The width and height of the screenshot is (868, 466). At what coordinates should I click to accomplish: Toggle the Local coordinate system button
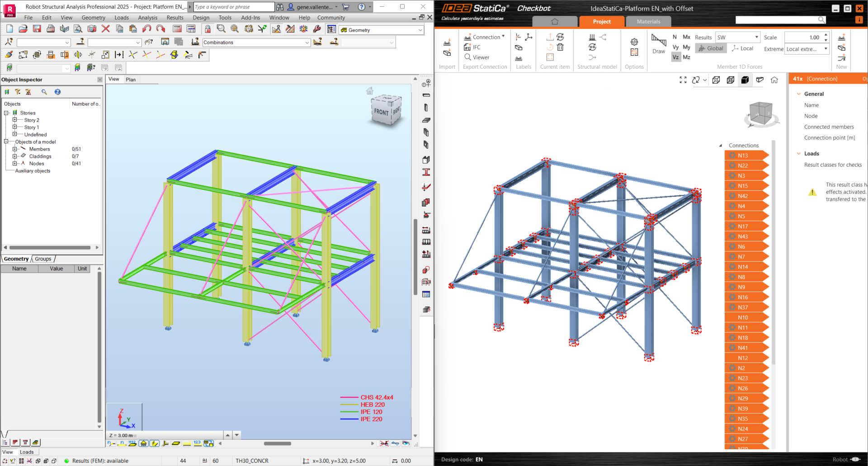[x=742, y=48]
